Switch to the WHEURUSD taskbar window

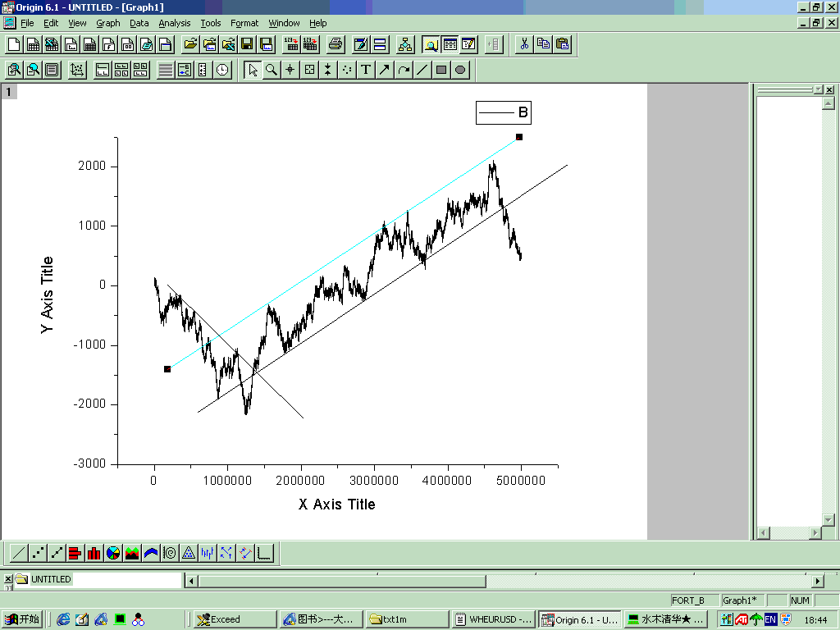coord(492,619)
